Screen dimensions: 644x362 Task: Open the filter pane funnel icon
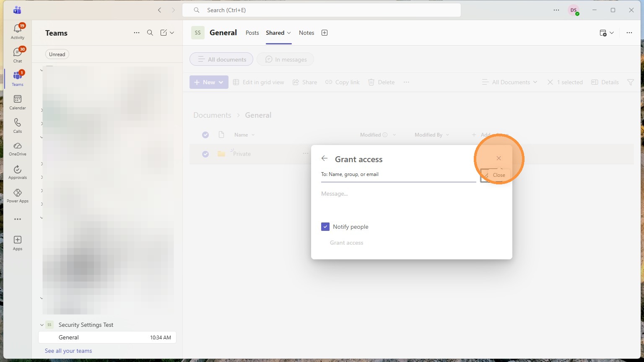[631, 82]
